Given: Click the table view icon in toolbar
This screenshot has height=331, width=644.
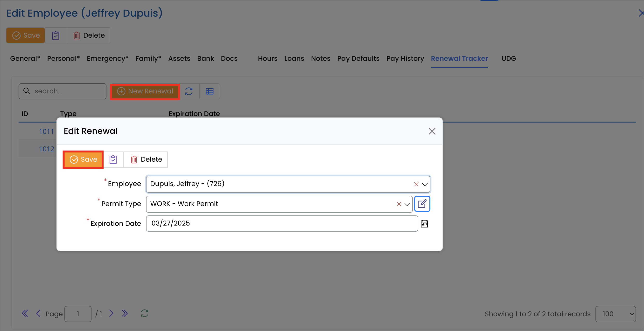Looking at the screenshot, I should (x=210, y=91).
